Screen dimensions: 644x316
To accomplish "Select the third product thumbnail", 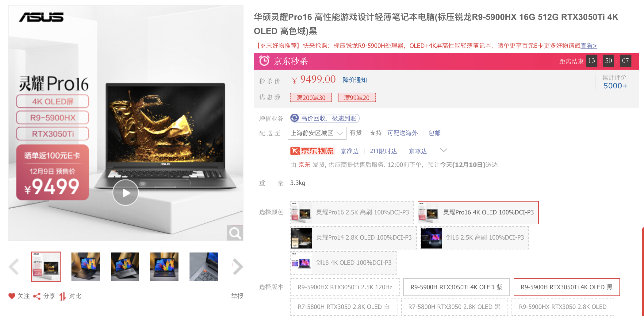I will (125, 267).
